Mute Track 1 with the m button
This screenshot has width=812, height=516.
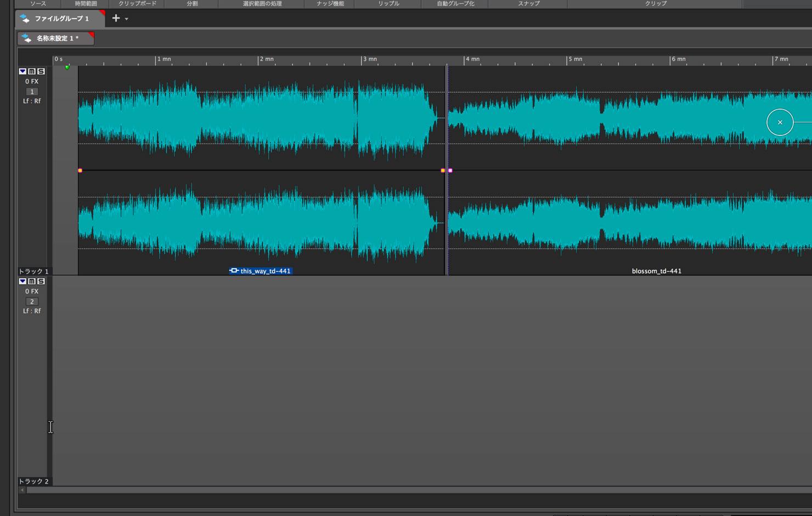coord(32,71)
